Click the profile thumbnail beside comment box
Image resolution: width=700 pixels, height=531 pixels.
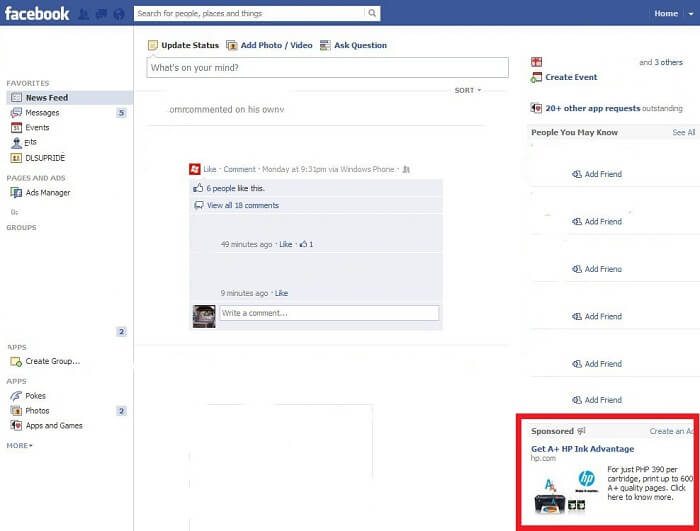pyautogui.click(x=204, y=316)
